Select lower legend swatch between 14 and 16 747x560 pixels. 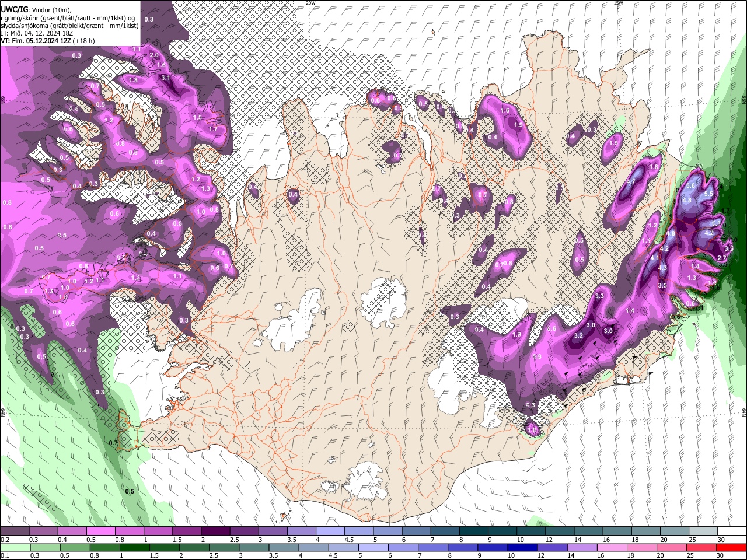pos(582,547)
